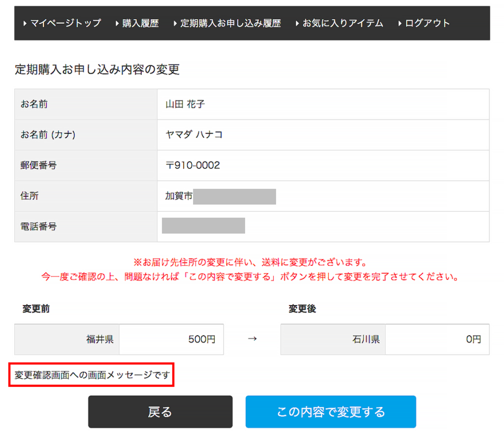Click the 山田 花子 name value
This screenshot has height=438, width=504.
[185, 104]
